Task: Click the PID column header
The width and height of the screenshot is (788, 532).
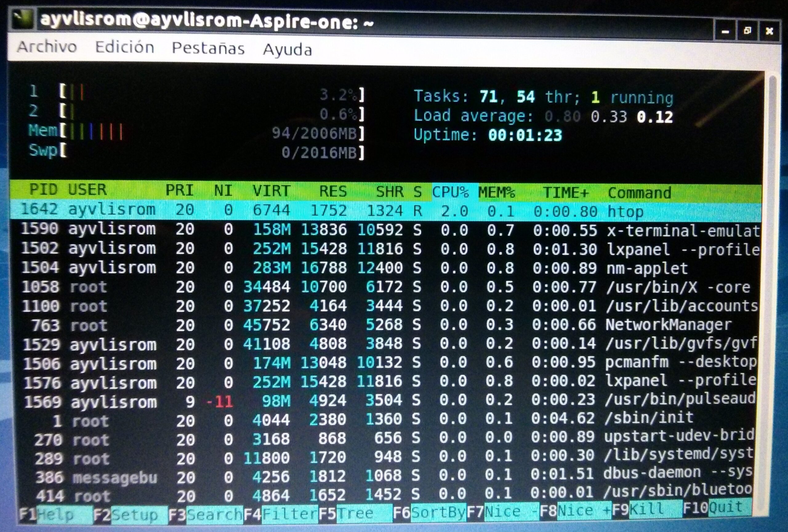Action: pyautogui.click(x=43, y=190)
